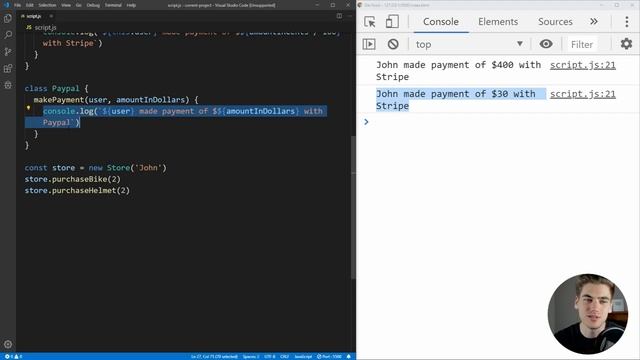
Task: Follow script.js:21 link for $400 log
Action: (582, 65)
